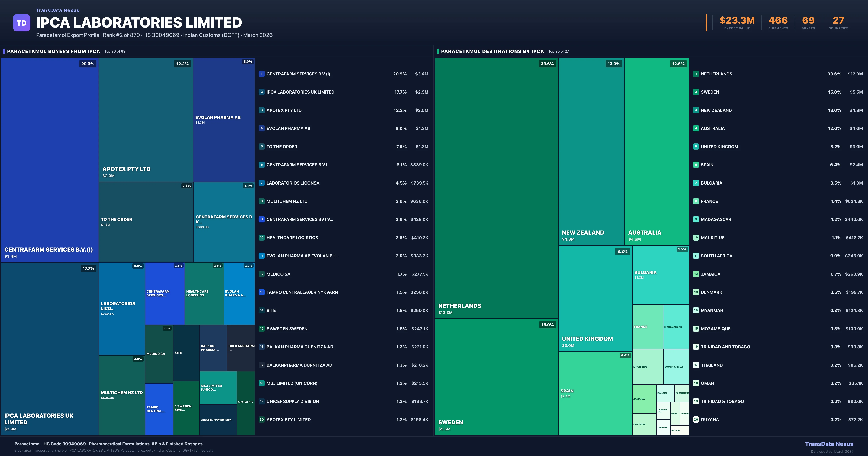Click rank 9 badge beside MADAGASCAR
Image resolution: width=868 pixels, height=456 pixels.
[x=696, y=219]
